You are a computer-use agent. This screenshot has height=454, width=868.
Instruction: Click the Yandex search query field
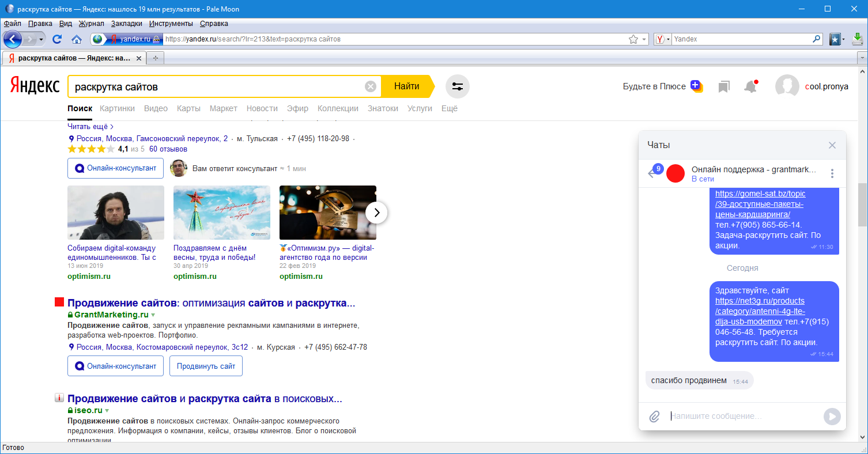[216, 87]
